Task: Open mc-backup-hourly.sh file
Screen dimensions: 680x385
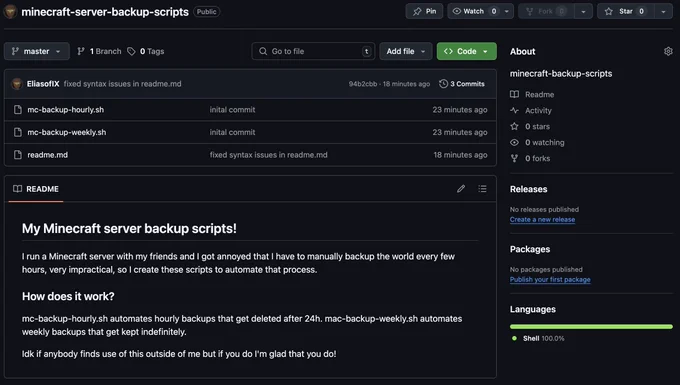Action: (65, 110)
